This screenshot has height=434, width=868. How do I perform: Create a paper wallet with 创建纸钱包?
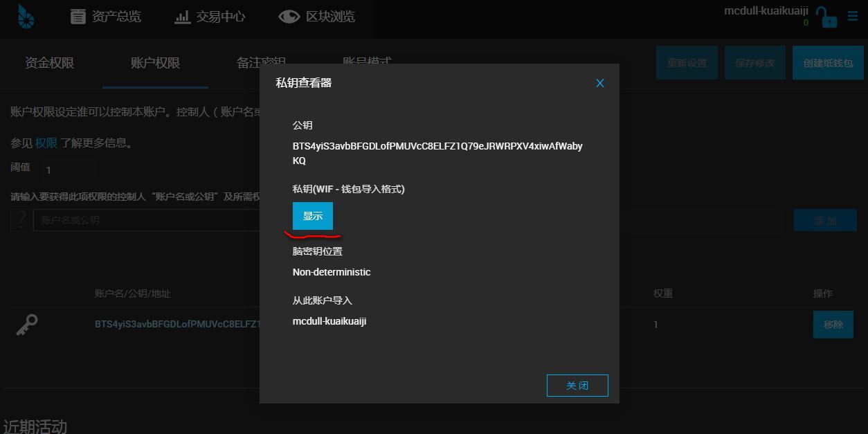[828, 62]
